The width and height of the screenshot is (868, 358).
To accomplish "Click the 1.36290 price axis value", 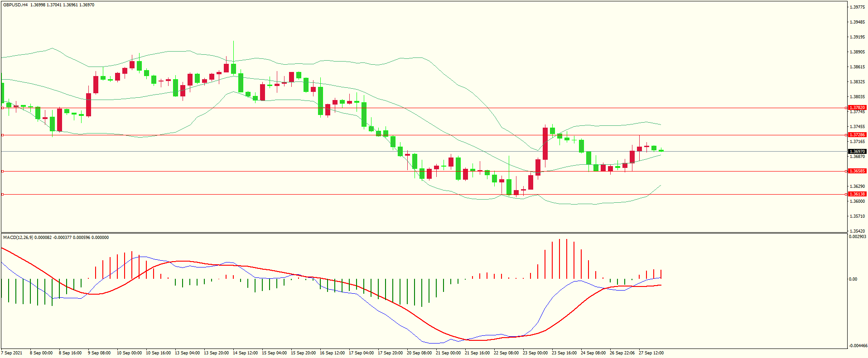I will coord(858,186).
